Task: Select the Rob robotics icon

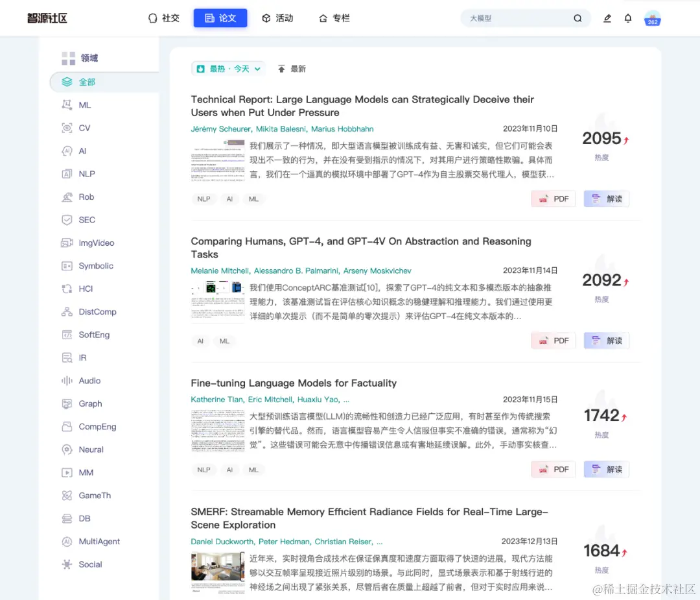Action: [67, 197]
